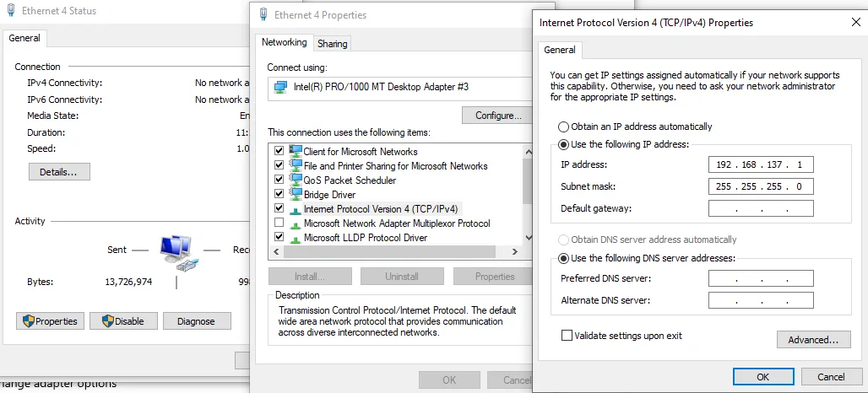Click the Diagnose button
Screen dimensions: 868x393
(x=196, y=321)
